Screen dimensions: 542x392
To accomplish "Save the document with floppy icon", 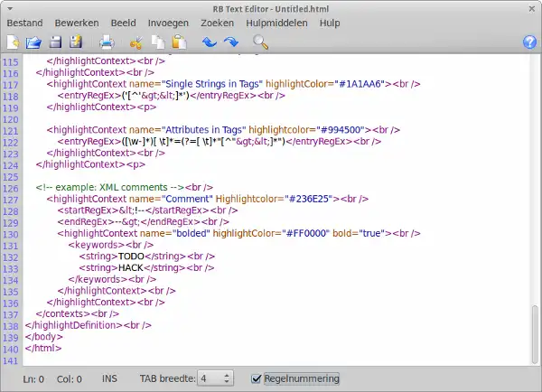I will point(55,42).
